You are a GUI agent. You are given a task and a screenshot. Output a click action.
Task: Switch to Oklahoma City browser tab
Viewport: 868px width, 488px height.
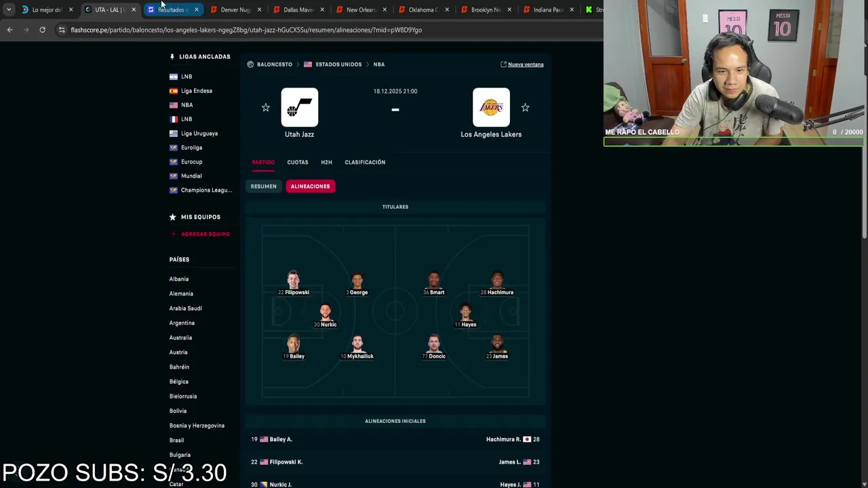click(423, 9)
